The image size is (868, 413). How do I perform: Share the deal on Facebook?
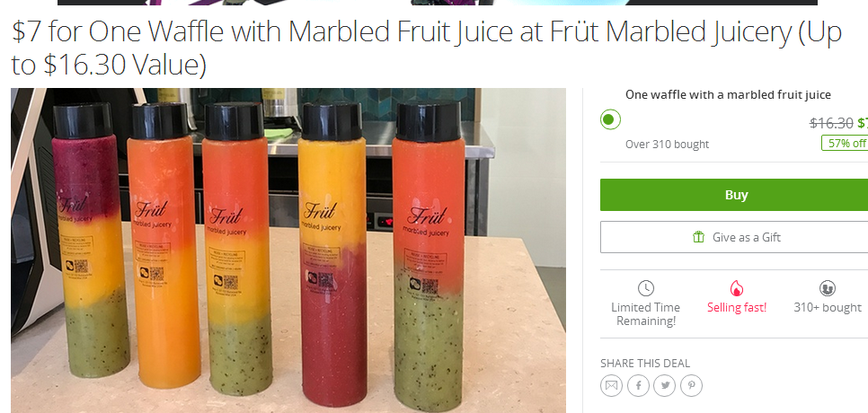[x=638, y=385]
